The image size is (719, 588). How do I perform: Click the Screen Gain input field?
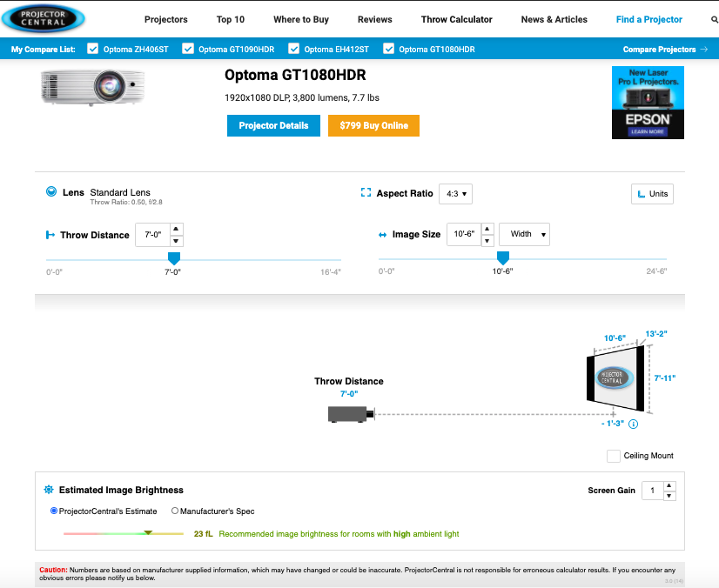tap(653, 491)
